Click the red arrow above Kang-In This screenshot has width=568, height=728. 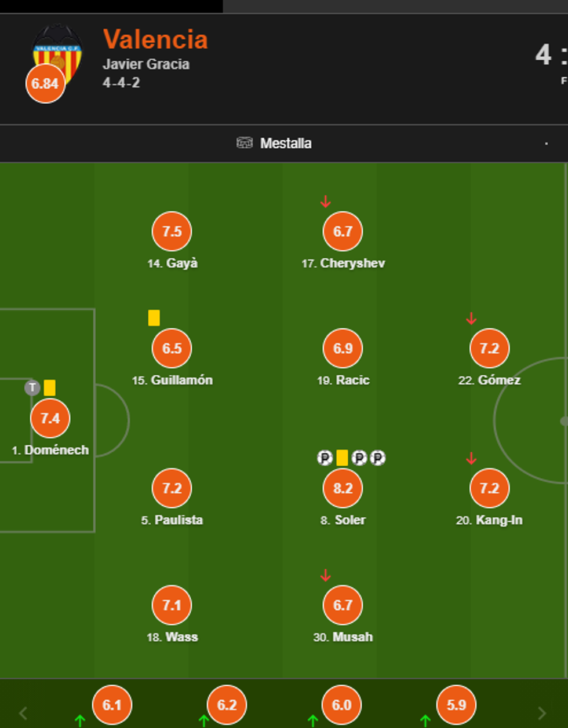click(471, 459)
